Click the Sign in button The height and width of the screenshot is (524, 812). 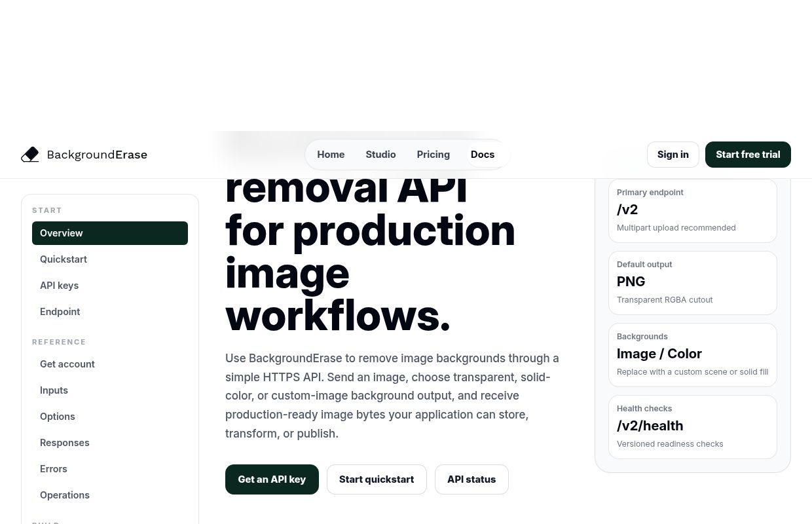[673, 155]
